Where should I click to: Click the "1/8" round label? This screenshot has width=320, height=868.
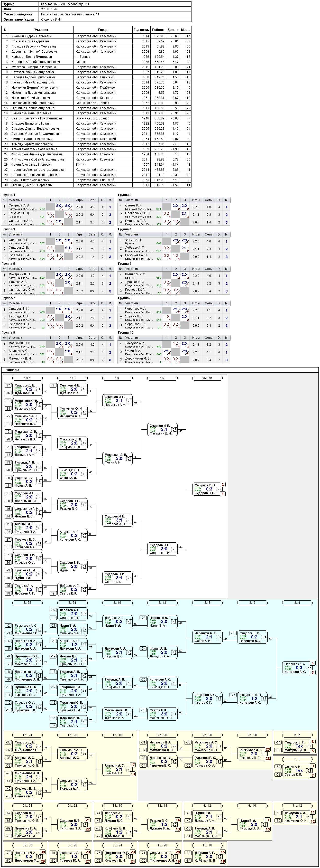pyautogui.click(x=72, y=378)
